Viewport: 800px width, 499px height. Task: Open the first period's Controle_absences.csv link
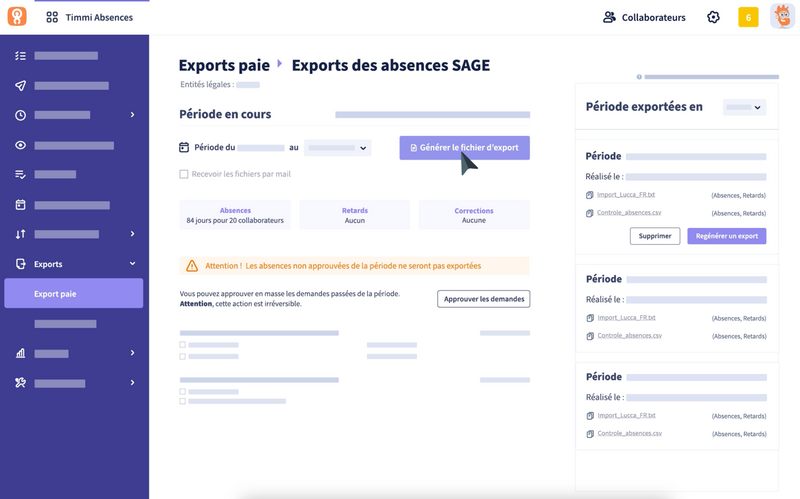[x=629, y=213]
